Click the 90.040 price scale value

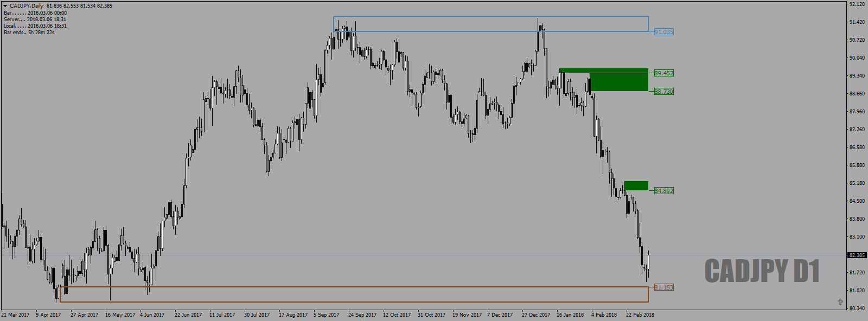(857, 58)
